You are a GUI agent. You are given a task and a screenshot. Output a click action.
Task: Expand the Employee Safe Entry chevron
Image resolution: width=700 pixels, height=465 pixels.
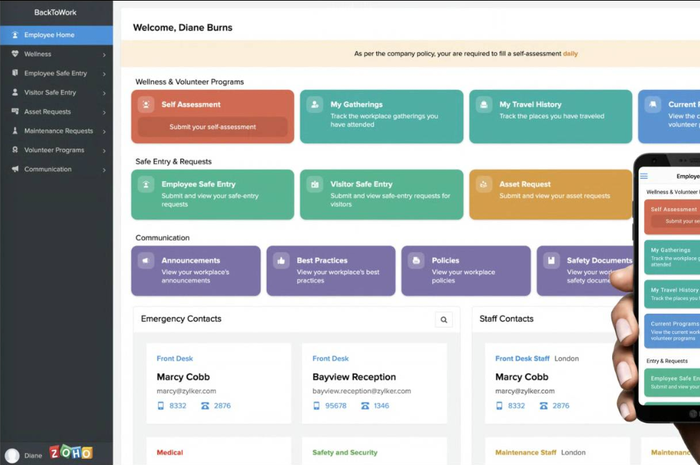tap(104, 74)
